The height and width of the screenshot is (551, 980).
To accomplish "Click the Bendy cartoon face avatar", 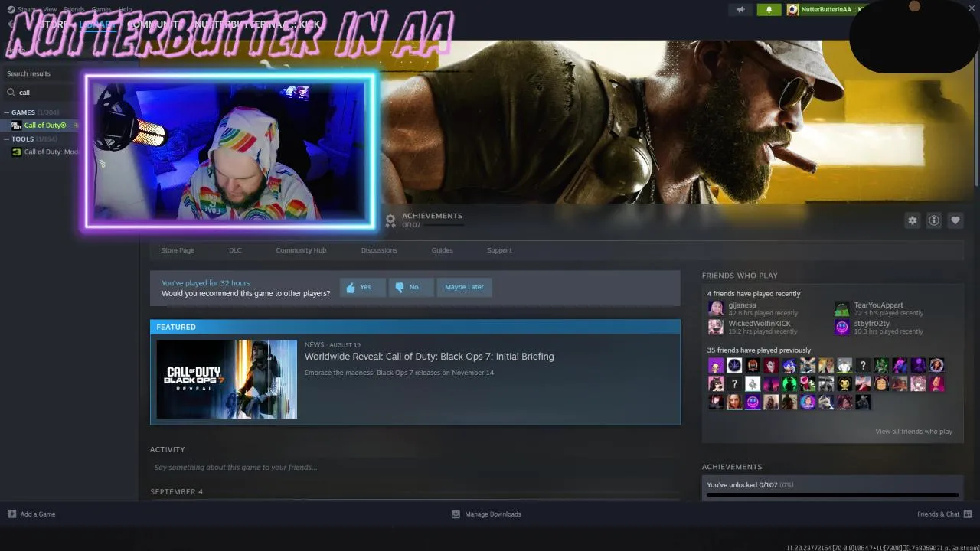I will point(844,383).
